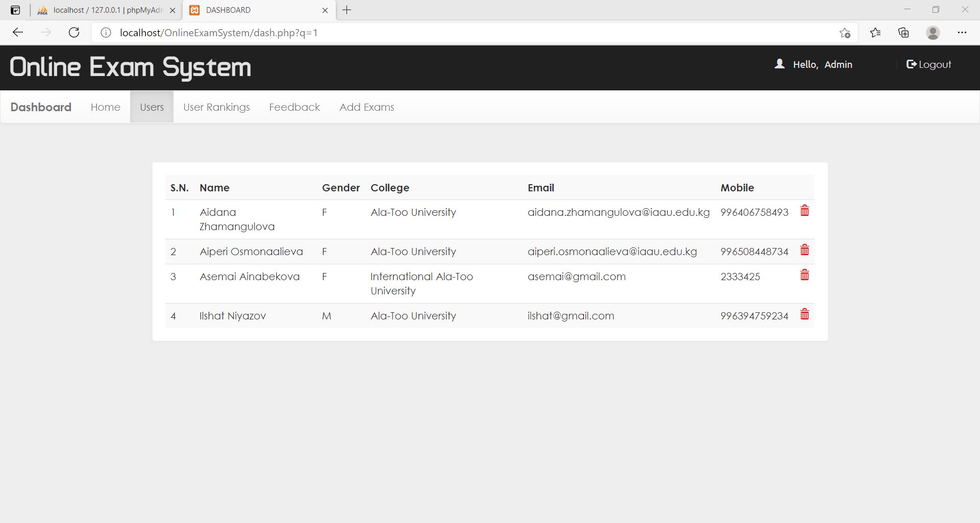Open the tab actions menu icon
Screen dimensions: 980x523
tap(15, 10)
